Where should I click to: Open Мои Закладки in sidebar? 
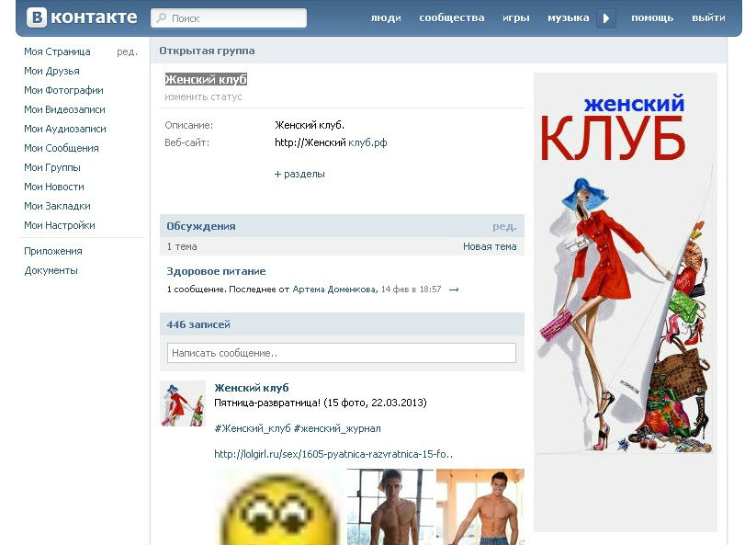click(x=57, y=206)
